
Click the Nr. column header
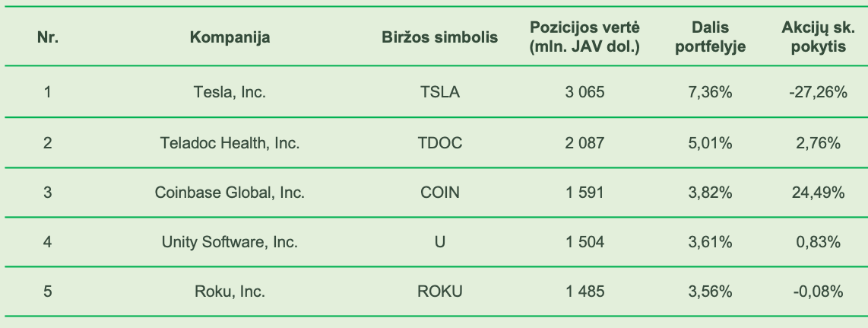click(x=48, y=38)
